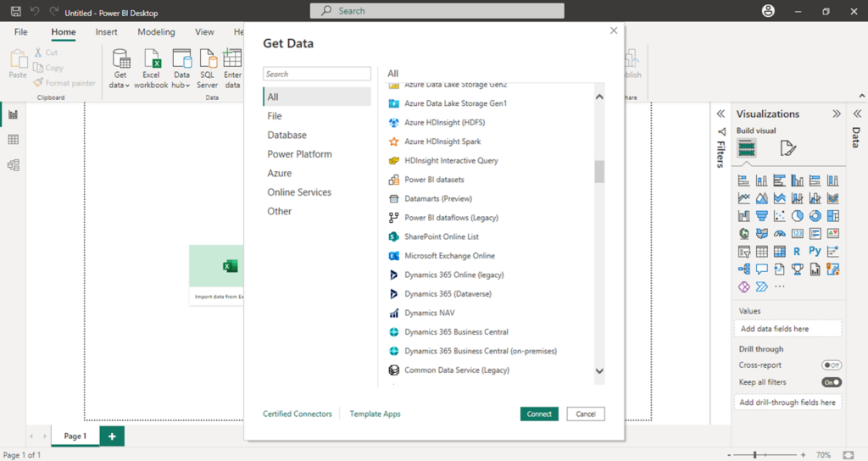Add a new page with plus button
The image size is (868, 461).
coord(112,436)
